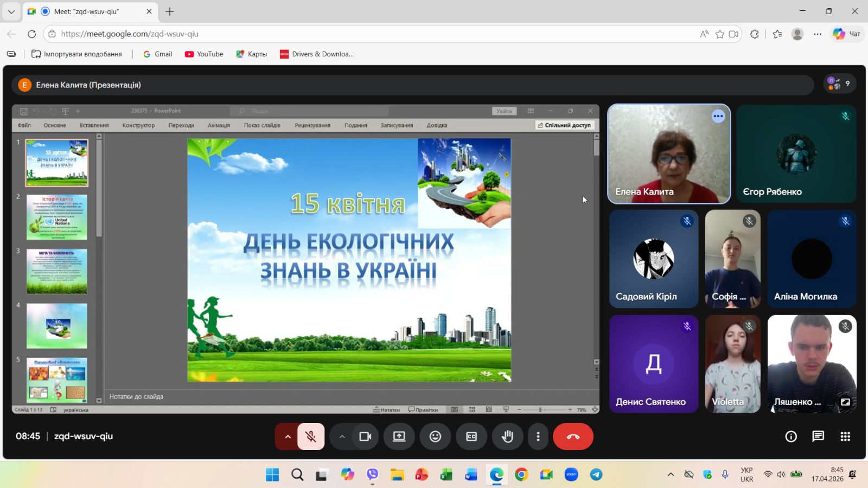The width and height of the screenshot is (868, 488).
Task: Open options on Елена Калита's tile
Action: coord(718,116)
